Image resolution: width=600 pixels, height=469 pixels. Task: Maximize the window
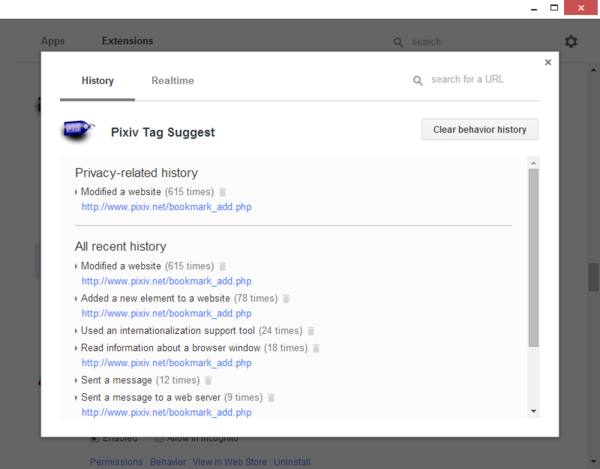click(554, 8)
